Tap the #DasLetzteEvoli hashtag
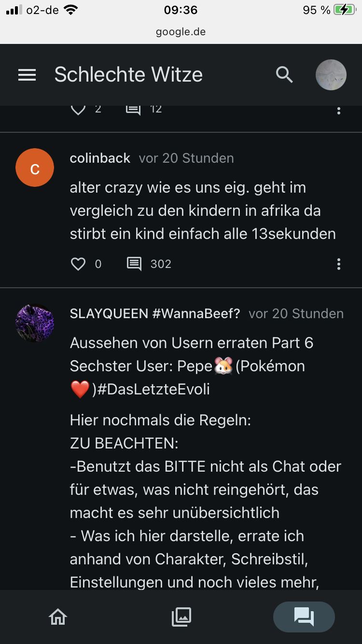The image size is (362, 644). click(x=153, y=390)
